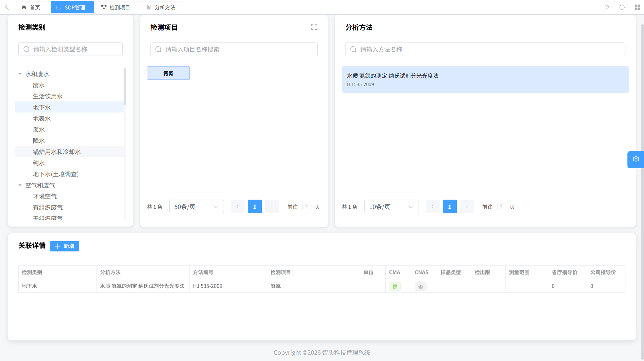The image size is (644, 361).
Task: Open the fullscreen view of 检测项目 panel
Action: click(x=314, y=27)
